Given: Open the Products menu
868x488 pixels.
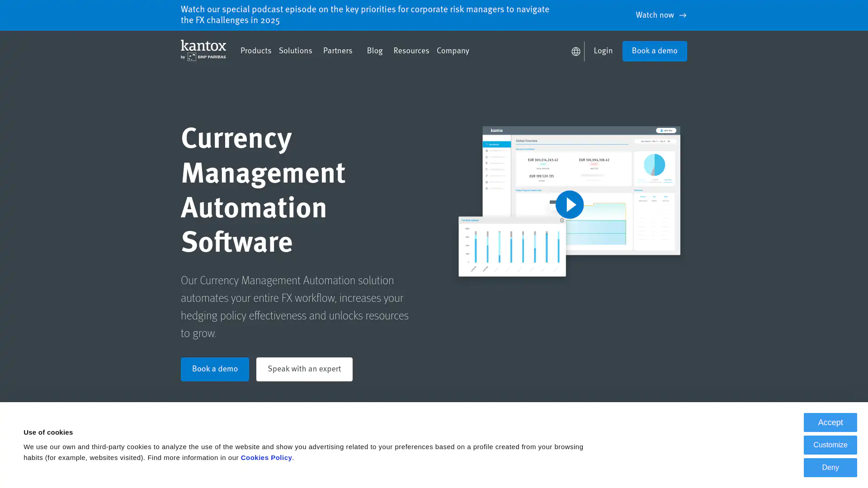Looking at the screenshot, I should (255, 51).
